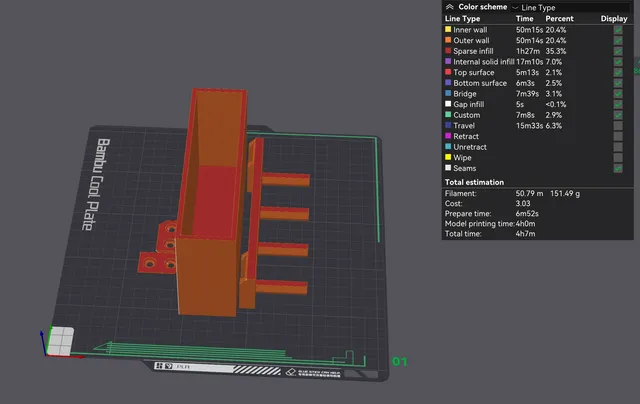Enable Unretract display checkbox
Image resolution: width=640 pixels, height=404 pixels.
point(618,147)
